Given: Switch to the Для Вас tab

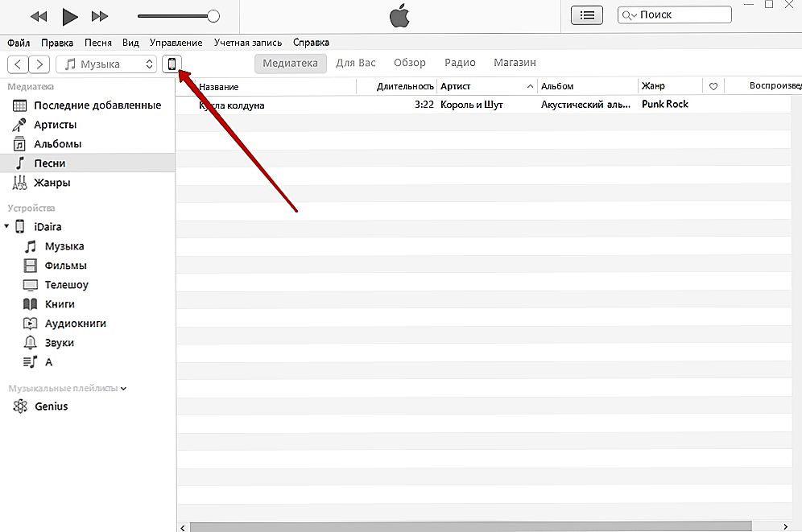Looking at the screenshot, I should (x=356, y=63).
